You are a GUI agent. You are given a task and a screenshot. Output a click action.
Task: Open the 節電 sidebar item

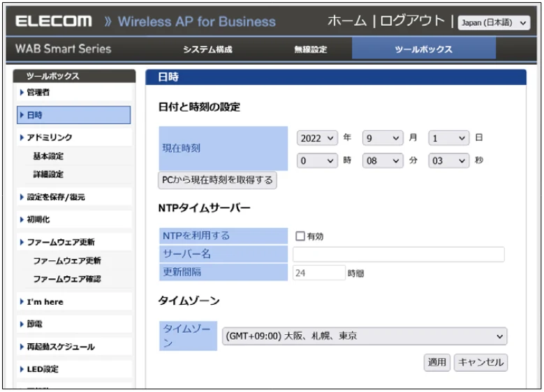coord(74,324)
